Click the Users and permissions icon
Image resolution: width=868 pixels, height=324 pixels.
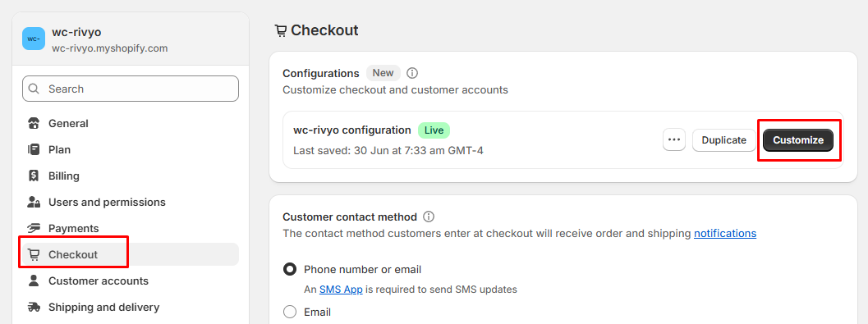tap(34, 202)
